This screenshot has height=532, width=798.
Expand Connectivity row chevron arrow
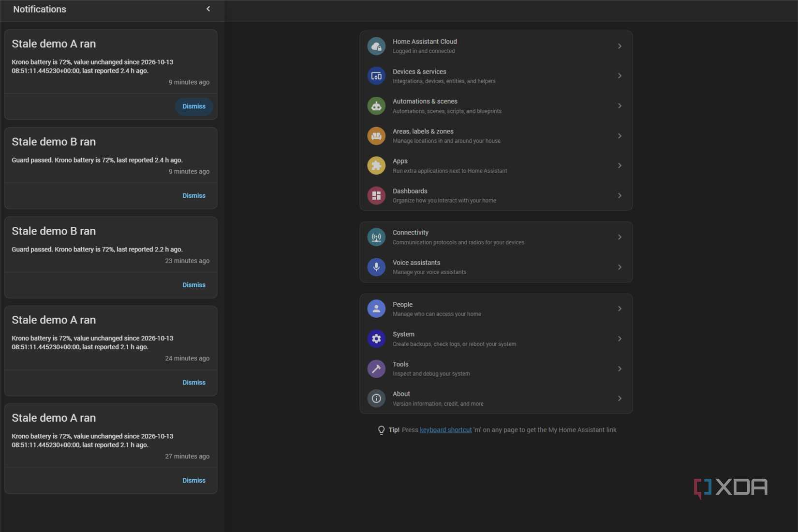point(620,237)
